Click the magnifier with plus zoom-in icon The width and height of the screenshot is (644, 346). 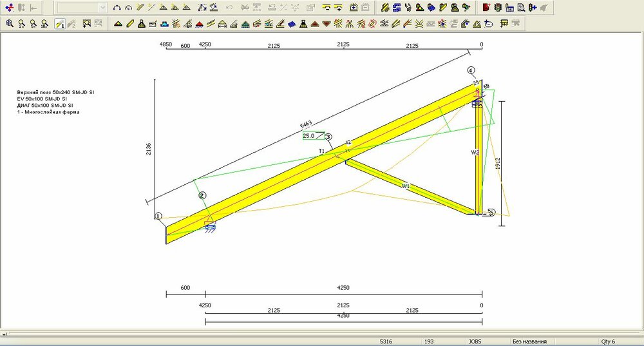coord(10,23)
